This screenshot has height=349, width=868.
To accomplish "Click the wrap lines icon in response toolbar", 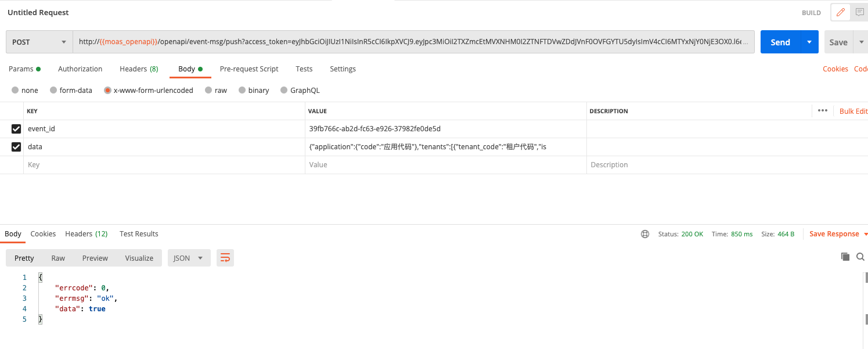I will pyautogui.click(x=225, y=258).
